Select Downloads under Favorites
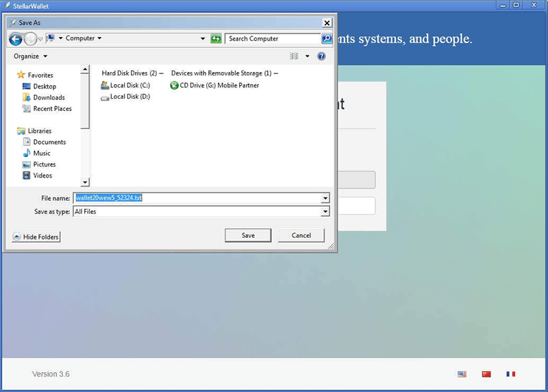This screenshot has height=392, width=548. tap(49, 97)
